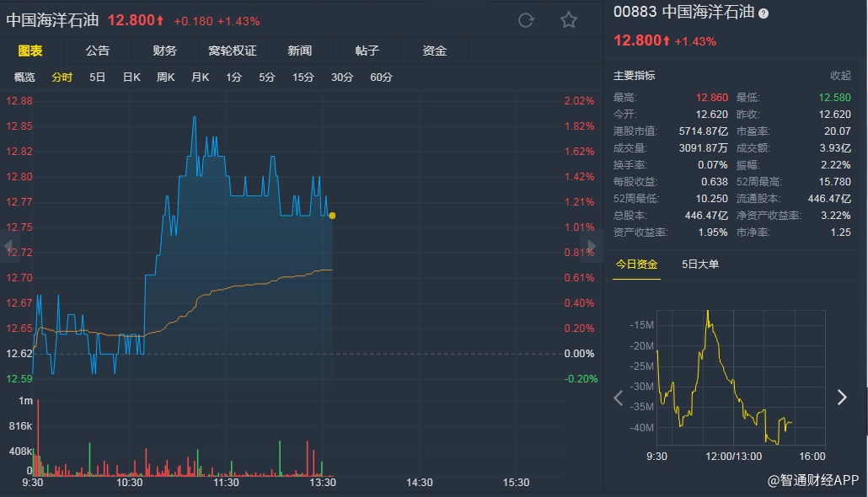868x497 pixels.
Task: Switch to the 5日大单 tab
Action: [x=700, y=265]
